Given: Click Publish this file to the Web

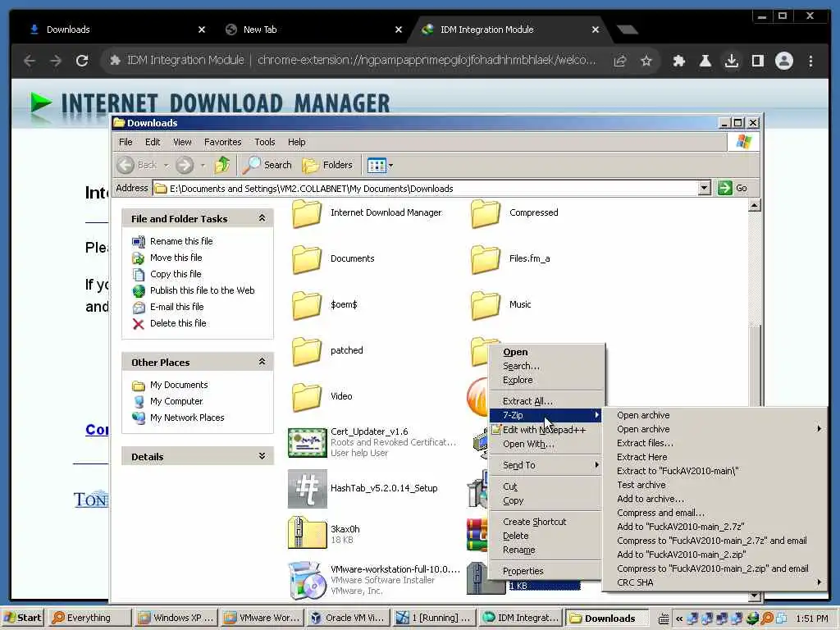Looking at the screenshot, I should click(x=202, y=290).
